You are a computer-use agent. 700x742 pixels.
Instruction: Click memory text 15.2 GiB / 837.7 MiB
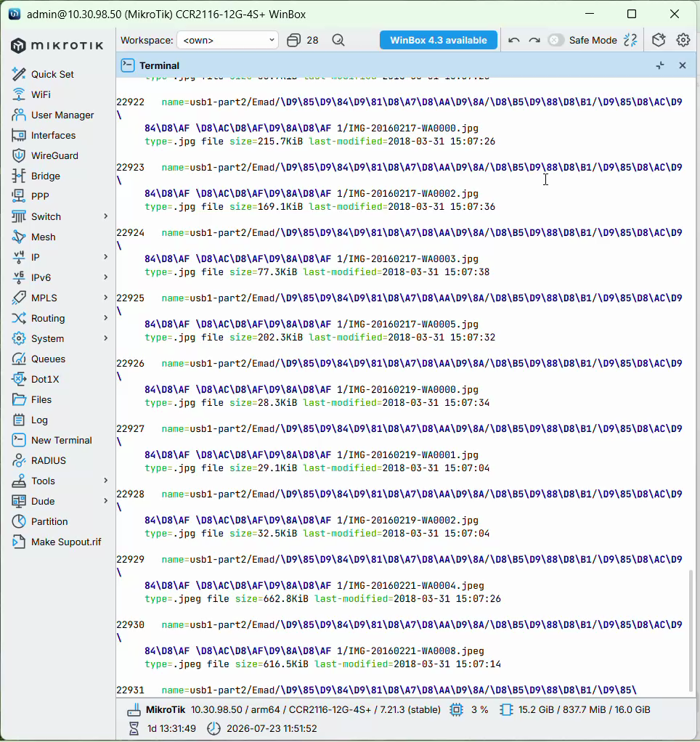point(565,710)
